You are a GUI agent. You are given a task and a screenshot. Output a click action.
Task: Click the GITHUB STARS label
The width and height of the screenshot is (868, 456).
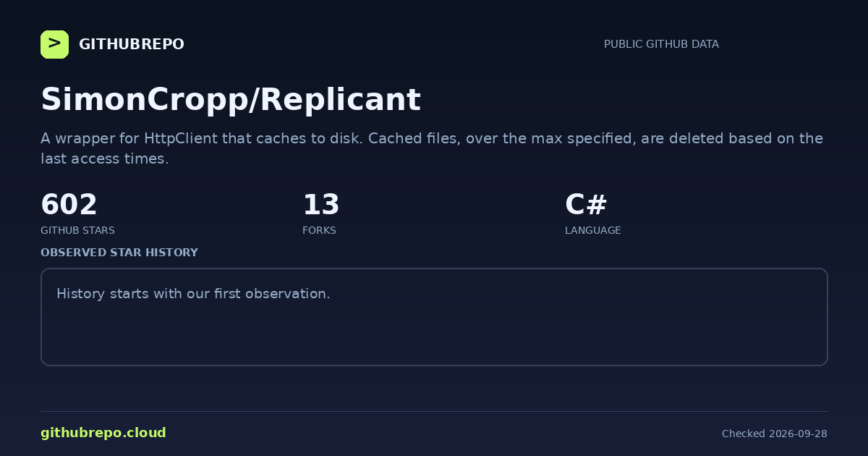tap(77, 230)
